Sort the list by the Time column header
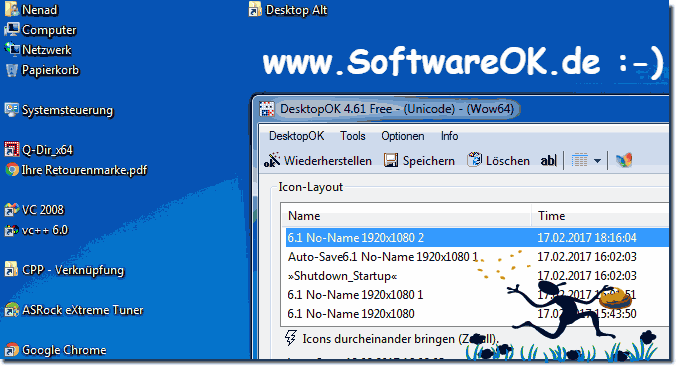Screen dimensions: 676x366 point(599,216)
